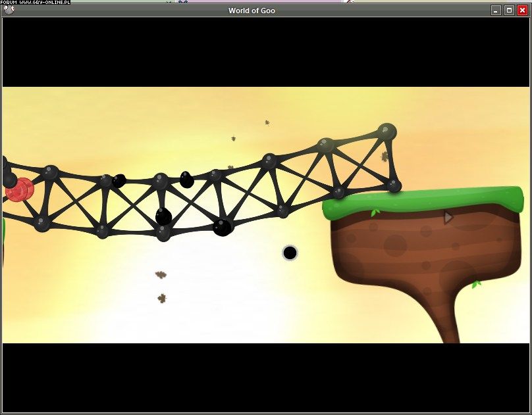The width and height of the screenshot is (532, 415).
Task: Click the World of Goo title bar icon
Action: click(x=9, y=10)
